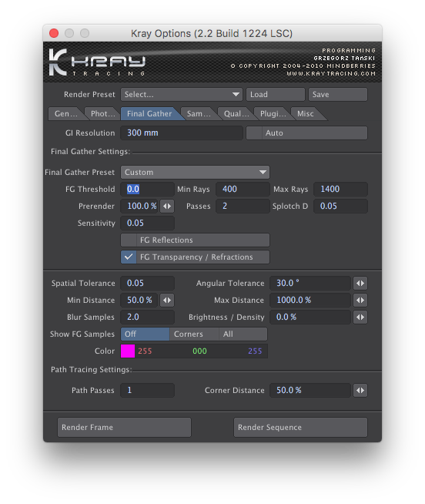Click the Max Distance field

tap(310, 301)
